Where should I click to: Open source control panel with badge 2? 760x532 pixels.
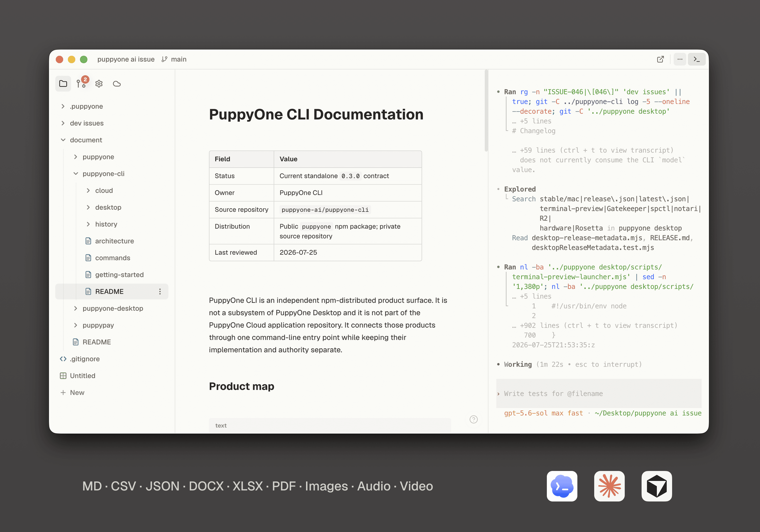pyautogui.click(x=81, y=83)
